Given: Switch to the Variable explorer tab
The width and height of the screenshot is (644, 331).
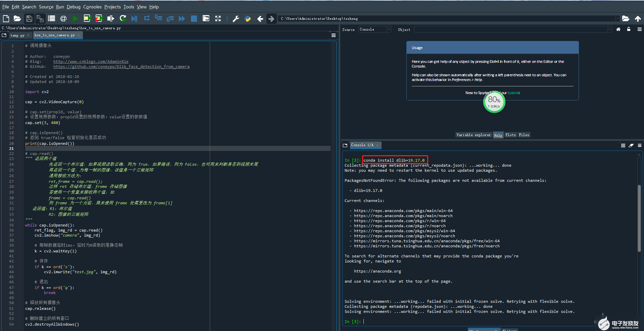Looking at the screenshot, I should (x=474, y=135).
